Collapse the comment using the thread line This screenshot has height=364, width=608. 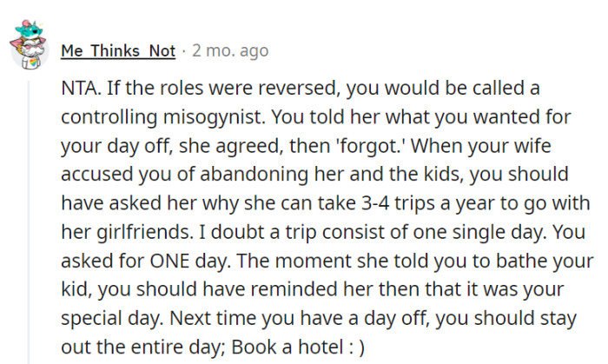29,217
